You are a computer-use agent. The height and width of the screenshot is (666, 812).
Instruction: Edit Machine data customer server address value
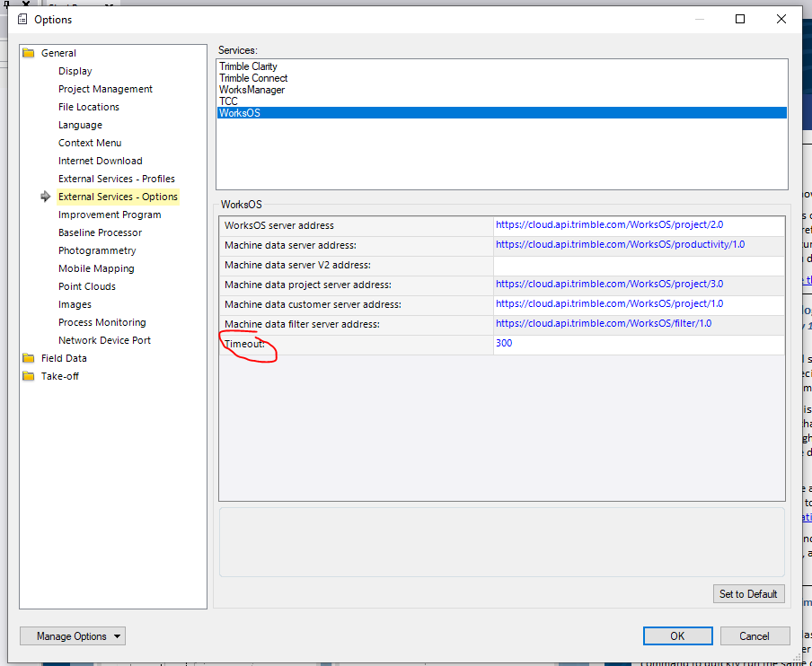tap(639, 304)
